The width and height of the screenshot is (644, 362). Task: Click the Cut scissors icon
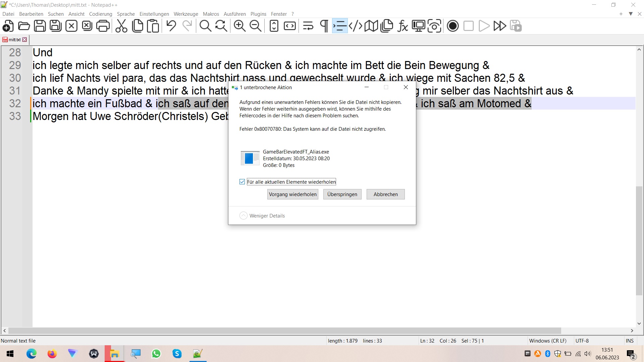[x=121, y=26]
